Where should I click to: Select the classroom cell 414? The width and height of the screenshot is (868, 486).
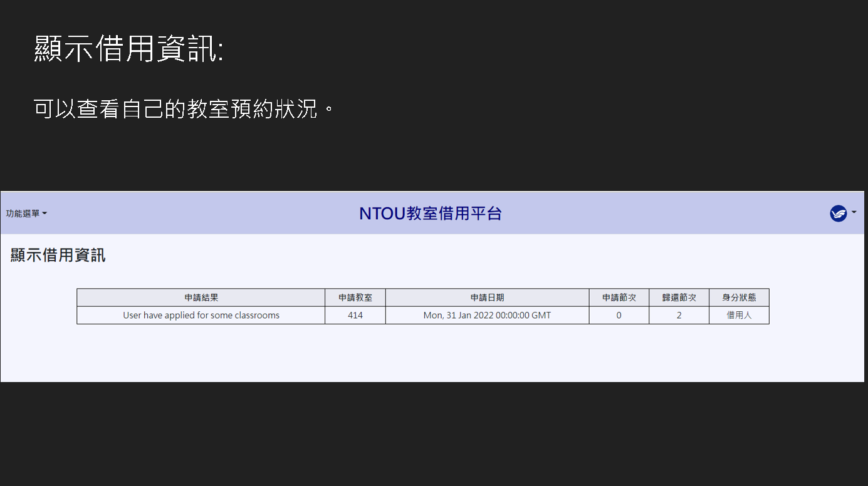coord(355,315)
